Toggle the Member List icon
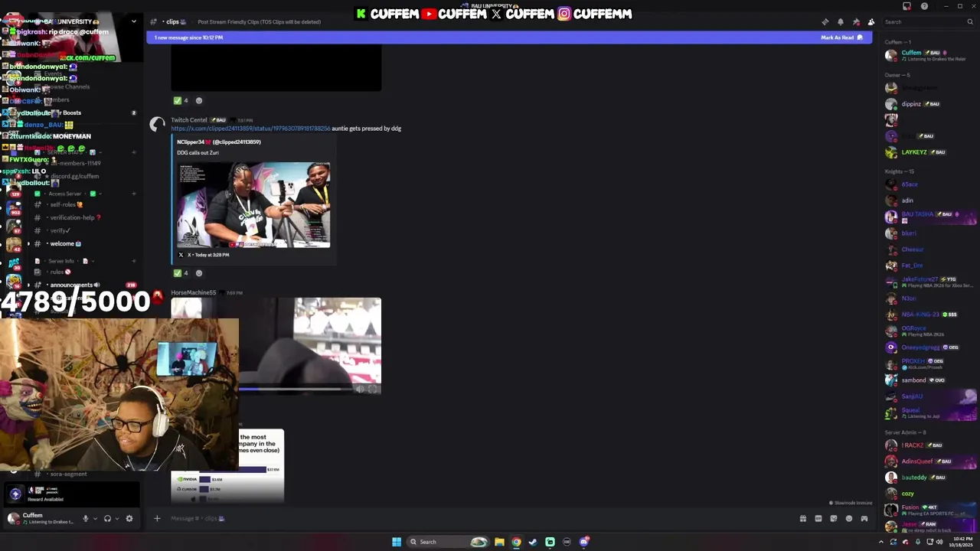980x551 pixels. coord(871,22)
